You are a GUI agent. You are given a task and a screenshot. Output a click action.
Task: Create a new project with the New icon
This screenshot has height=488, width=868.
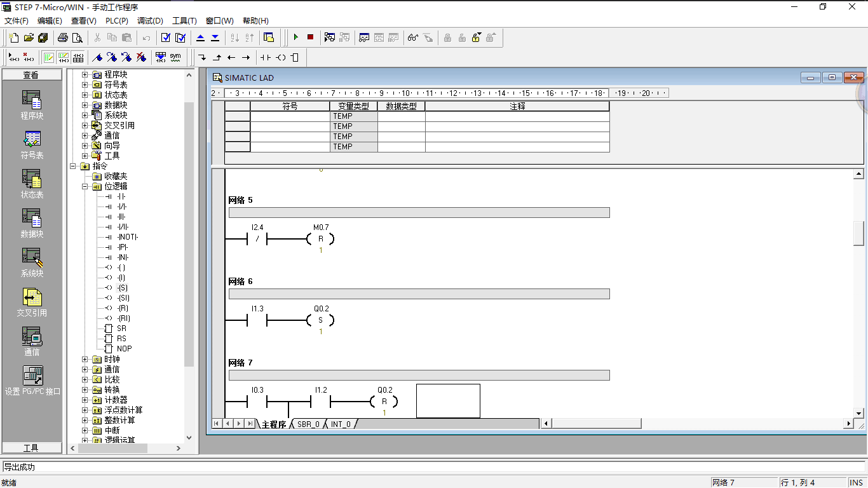[14, 37]
